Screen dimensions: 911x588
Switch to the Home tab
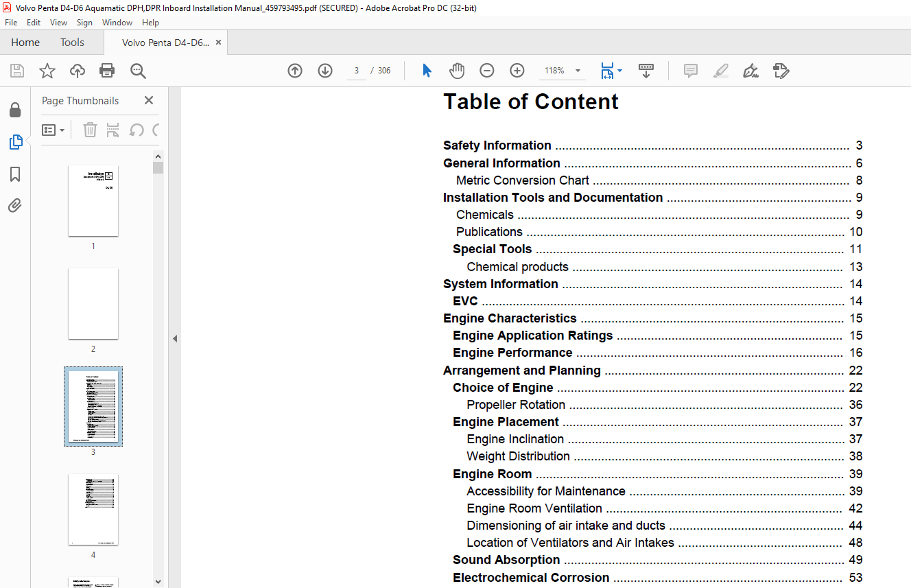[25, 43]
